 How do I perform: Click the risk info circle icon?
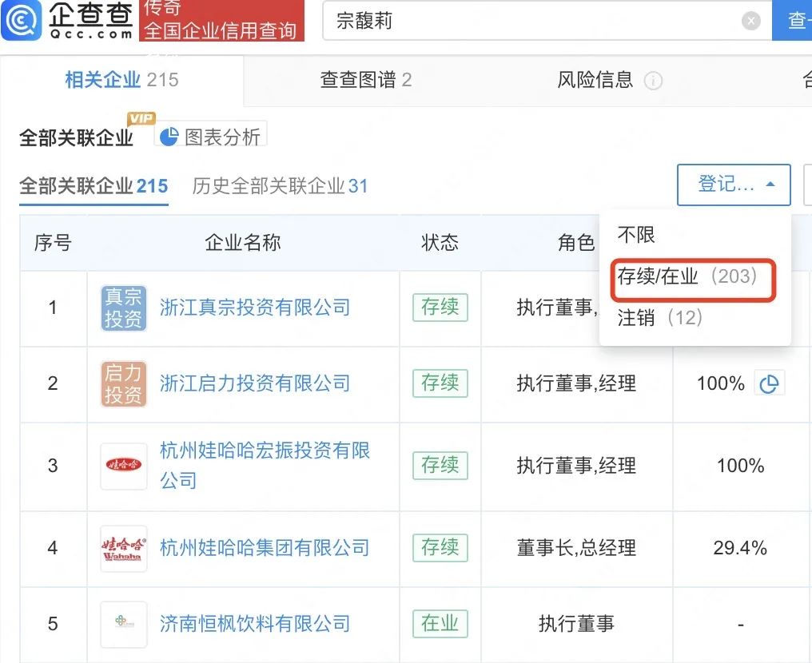653,81
